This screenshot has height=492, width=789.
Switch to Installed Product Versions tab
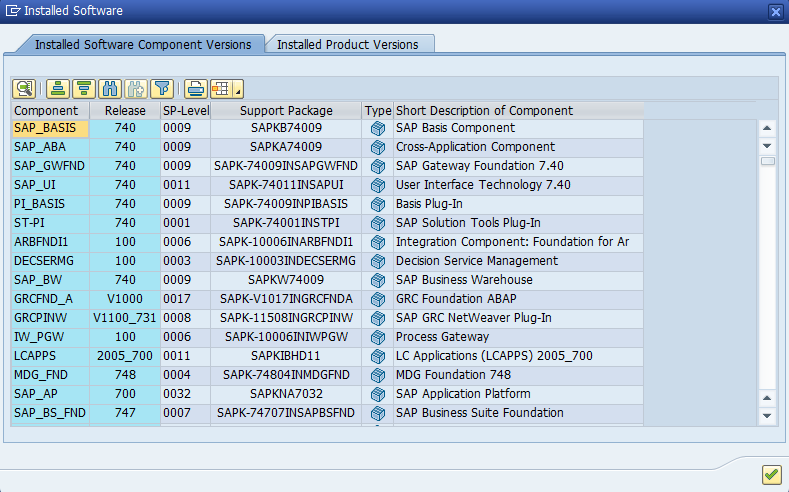point(347,44)
